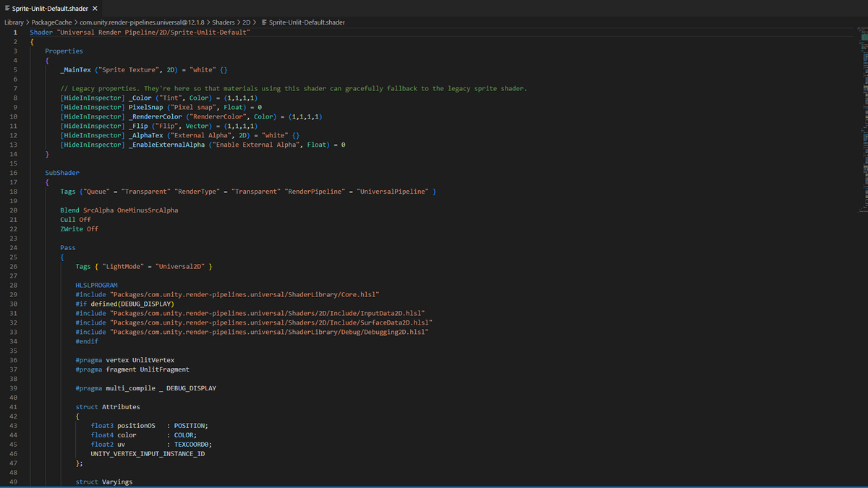Image resolution: width=868 pixels, height=488 pixels.
Task: Click the Shader name string "Universal Render Pipeline/2D/Sprite-Unlit-Default"
Action: [x=153, y=33]
